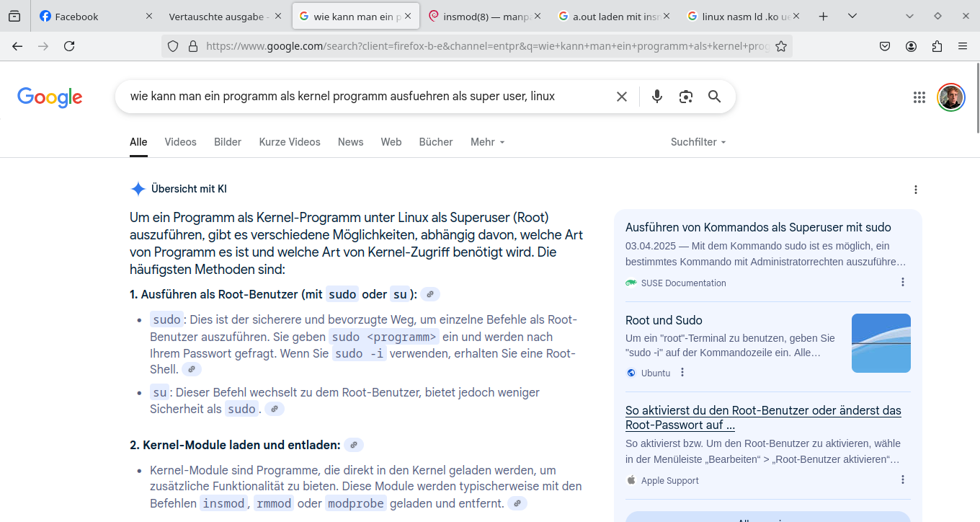The image size is (980, 522).
Task: Clear the search query with the X
Action: (x=621, y=96)
